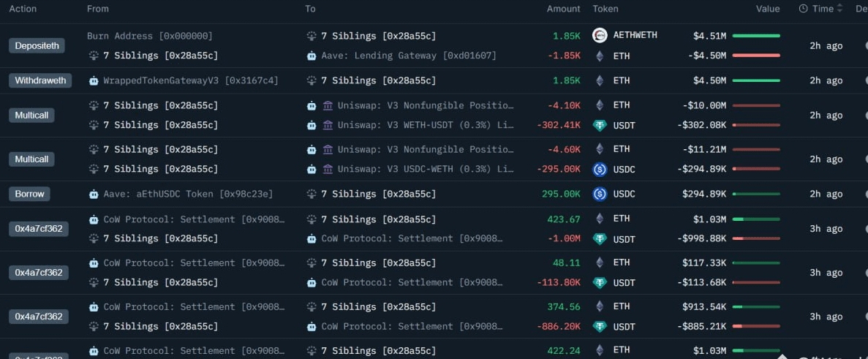Select 2h ago in Depositeth row

pyautogui.click(x=826, y=46)
